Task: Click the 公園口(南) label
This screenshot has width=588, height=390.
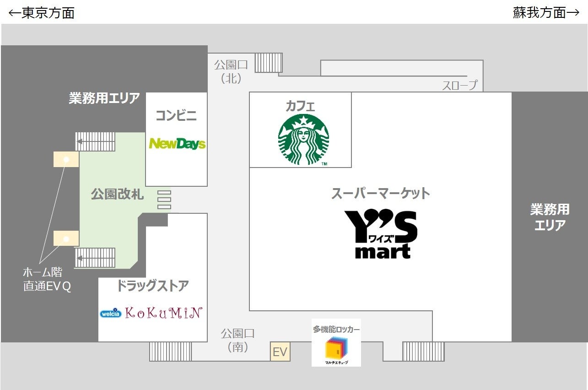Action: [x=237, y=340]
